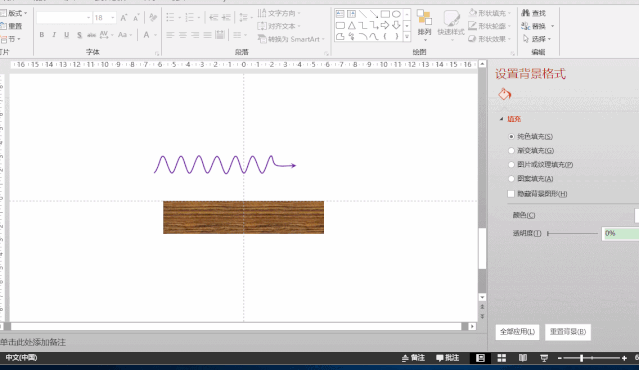Open 快速样式 quick styles menu
The image size is (639, 370).
(451, 26)
